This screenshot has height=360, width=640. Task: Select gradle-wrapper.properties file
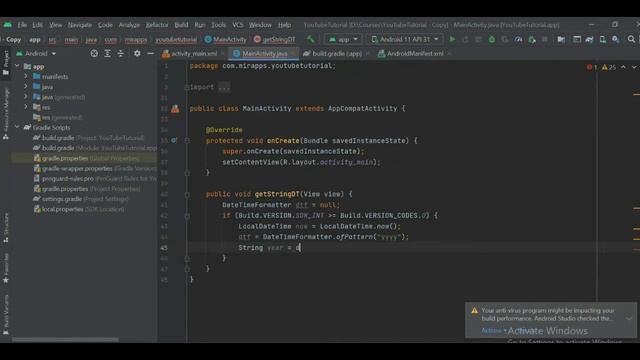pyautogui.click(x=95, y=168)
